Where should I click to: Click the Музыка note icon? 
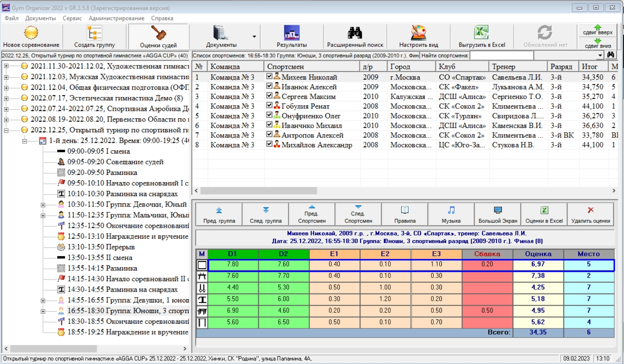click(x=451, y=210)
